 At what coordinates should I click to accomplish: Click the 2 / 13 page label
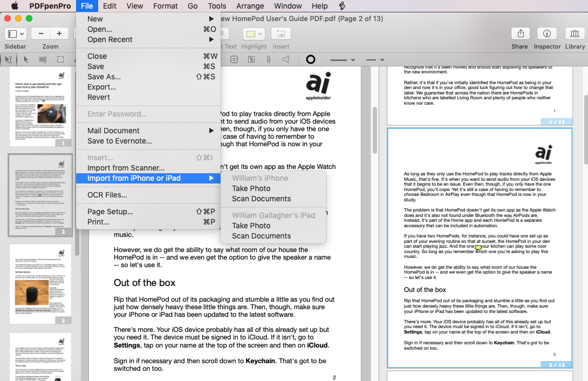click(557, 365)
